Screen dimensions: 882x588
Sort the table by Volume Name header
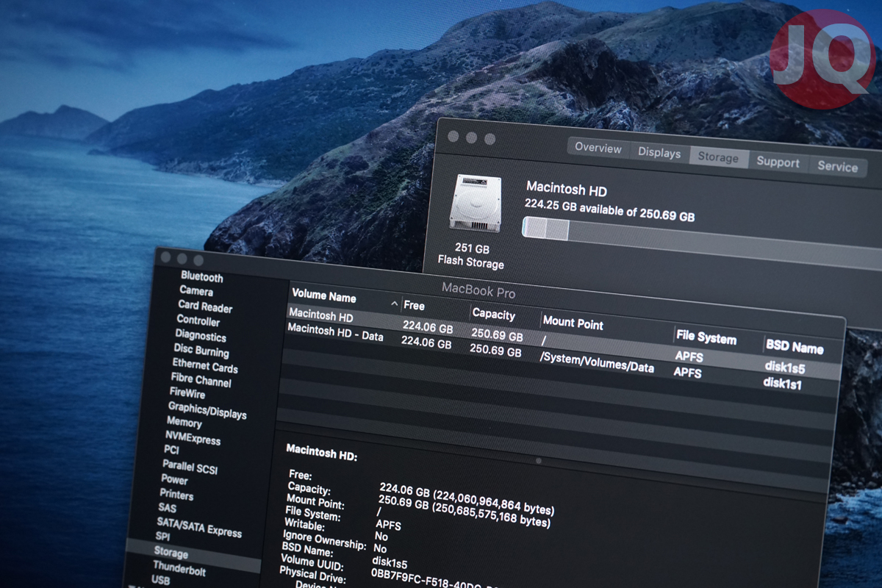[x=324, y=296]
